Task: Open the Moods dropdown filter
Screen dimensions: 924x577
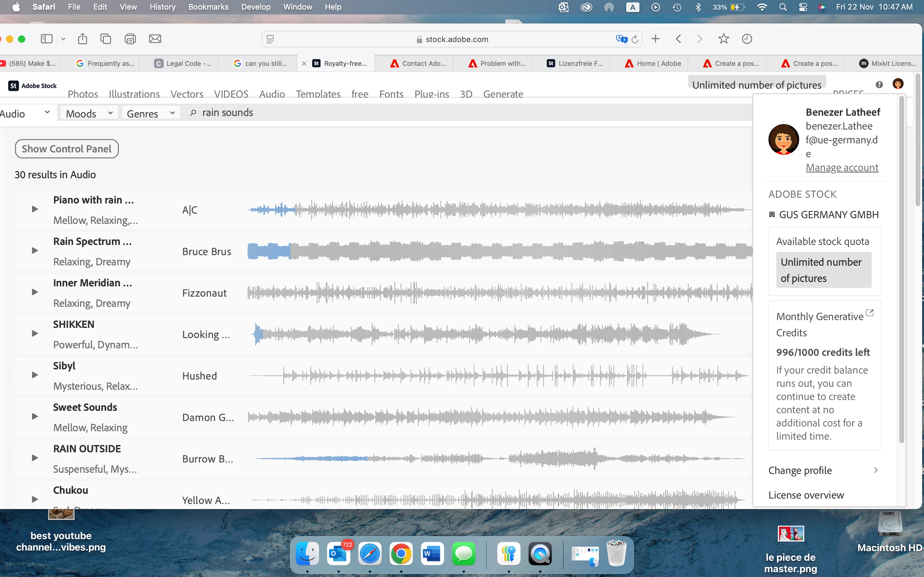Action: click(89, 113)
